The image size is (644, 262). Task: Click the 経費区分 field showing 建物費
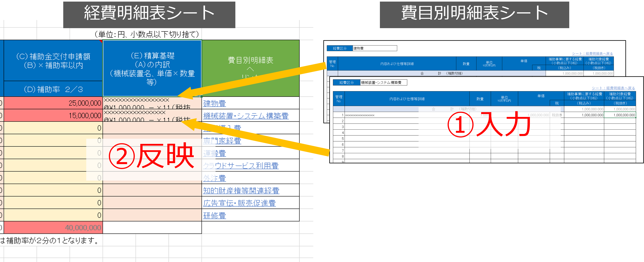(x=375, y=48)
